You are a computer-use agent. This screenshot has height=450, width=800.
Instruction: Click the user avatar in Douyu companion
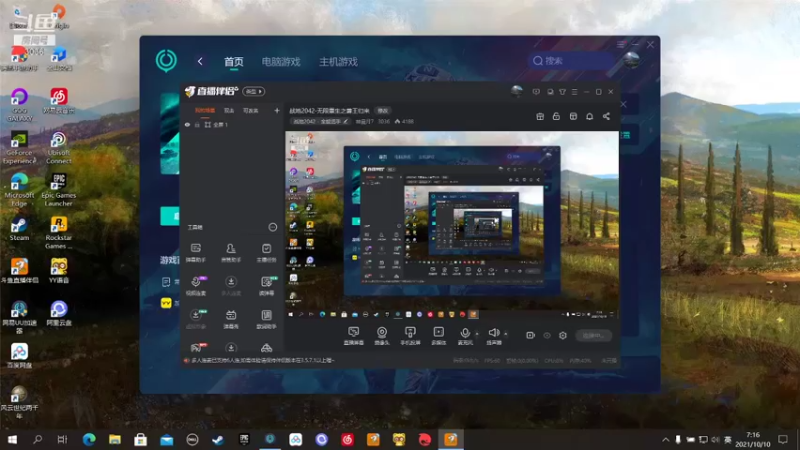click(x=517, y=91)
